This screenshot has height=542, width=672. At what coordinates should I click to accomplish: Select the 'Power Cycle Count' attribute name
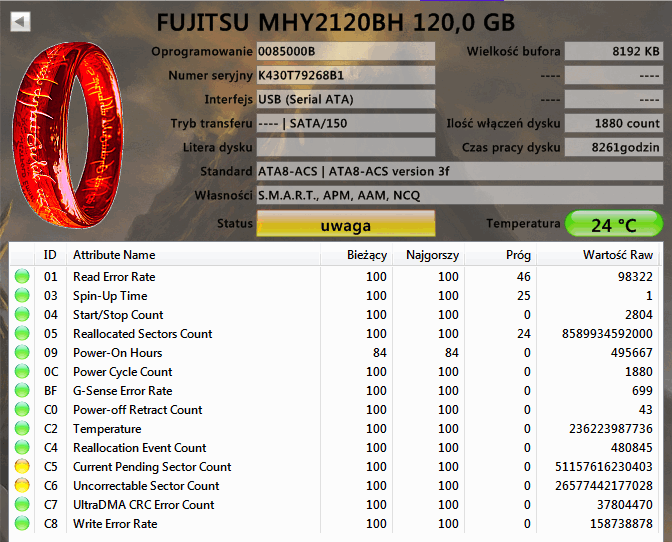(x=123, y=372)
